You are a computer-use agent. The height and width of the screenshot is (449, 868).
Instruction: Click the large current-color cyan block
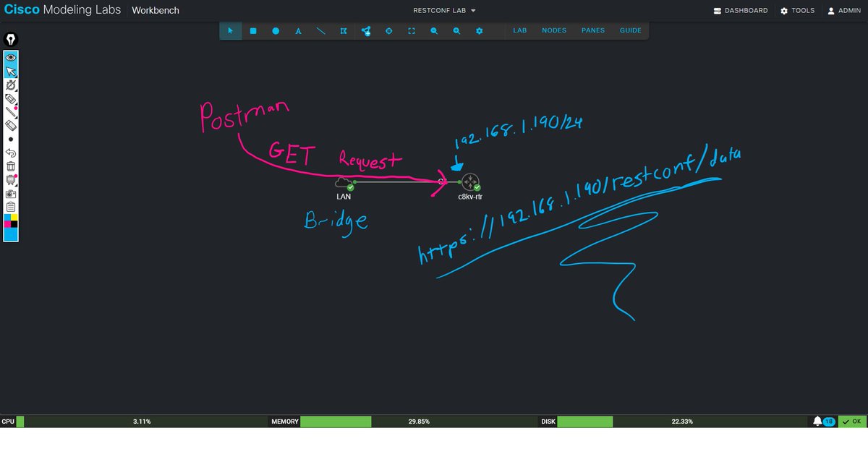tap(11, 234)
